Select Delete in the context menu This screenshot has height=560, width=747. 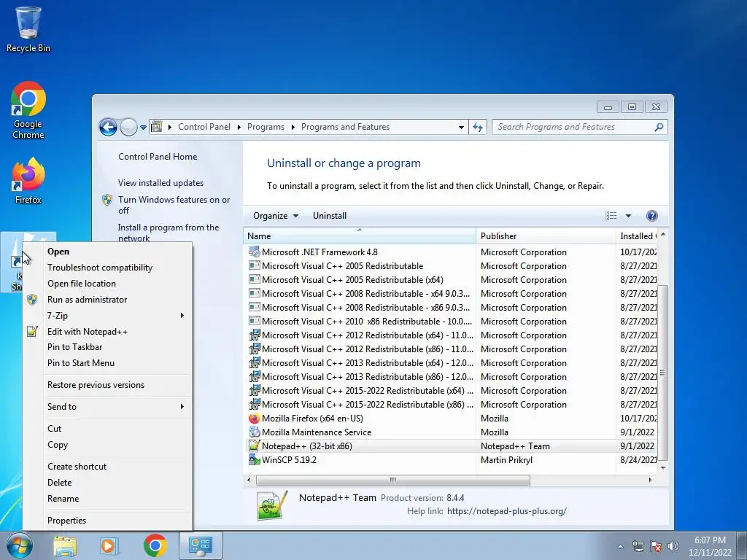(108, 483)
